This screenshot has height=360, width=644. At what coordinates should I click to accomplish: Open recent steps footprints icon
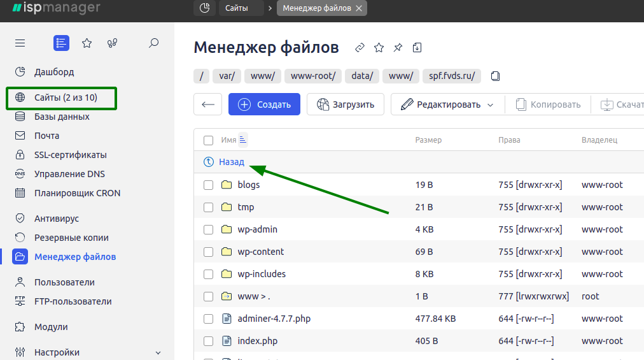point(112,43)
